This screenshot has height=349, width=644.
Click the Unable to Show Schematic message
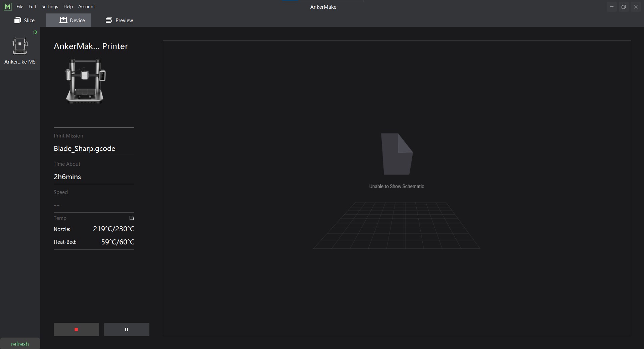397,186
